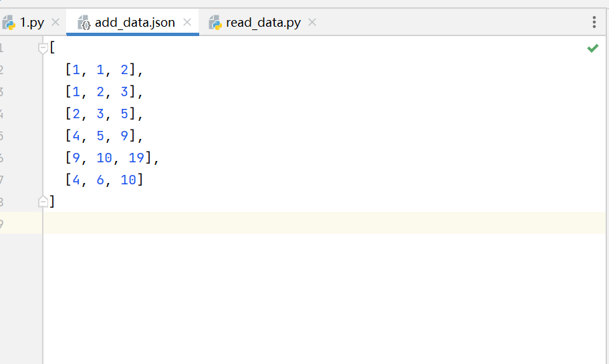Open the editor tabs options menu
The height and width of the screenshot is (364, 609).
(x=594, y=22)
